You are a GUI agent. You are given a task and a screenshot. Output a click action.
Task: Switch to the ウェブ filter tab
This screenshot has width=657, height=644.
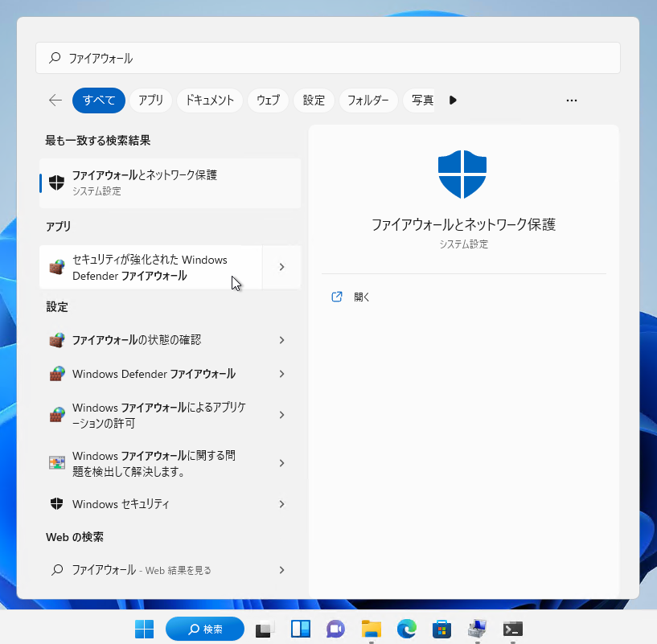click(268, 100)
